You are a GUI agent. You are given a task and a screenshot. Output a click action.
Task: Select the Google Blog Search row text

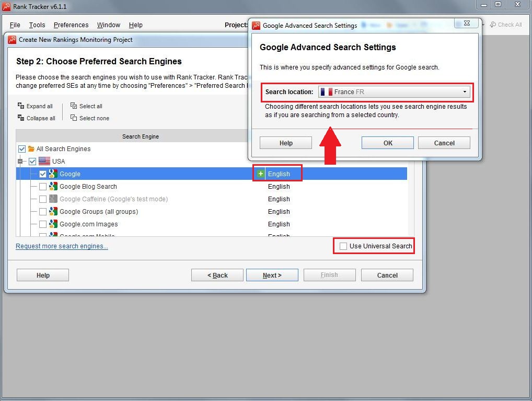click(88, 187)
